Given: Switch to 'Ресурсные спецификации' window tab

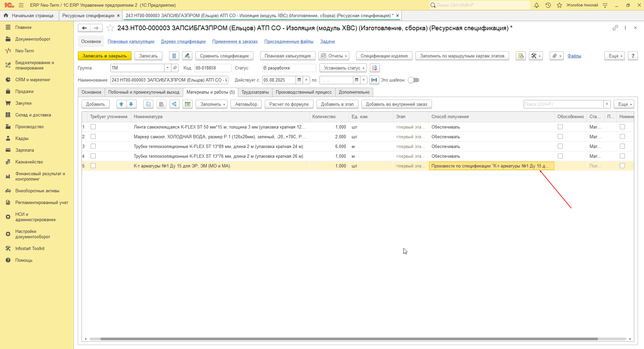Looking at the screenshot, I should (x=88, y=16).
